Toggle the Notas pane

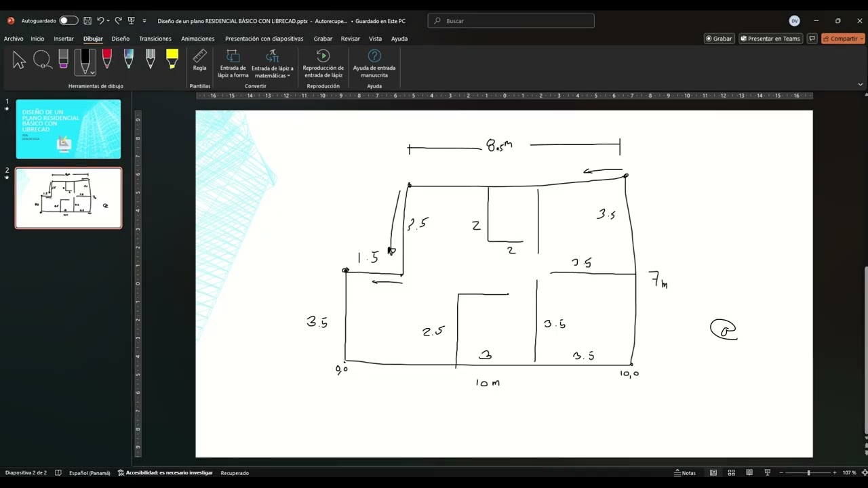tap(685, 472)
